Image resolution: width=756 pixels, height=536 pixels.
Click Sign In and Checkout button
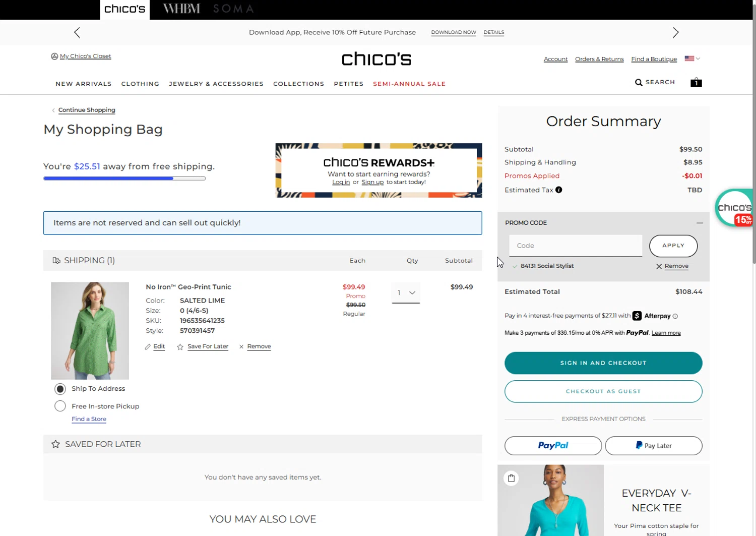click(603, 363)
